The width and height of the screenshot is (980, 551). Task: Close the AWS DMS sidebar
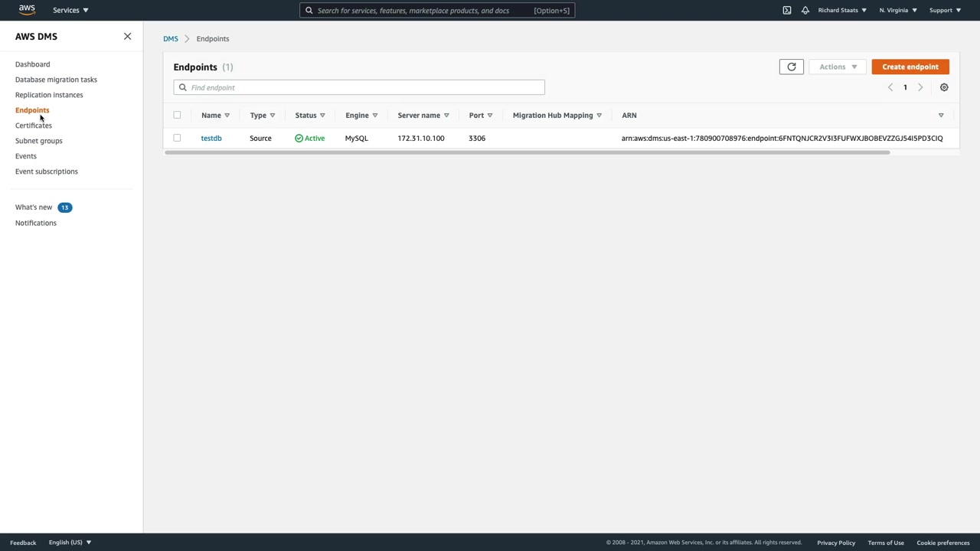127,36
